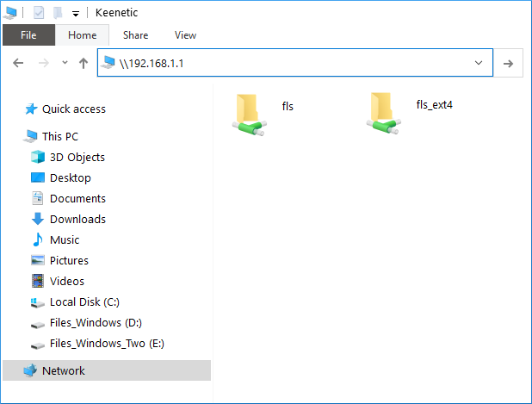Open Downloads in the navigation pane
The width and height of the screenshot is (532, 404).
(x=77, y=219)
